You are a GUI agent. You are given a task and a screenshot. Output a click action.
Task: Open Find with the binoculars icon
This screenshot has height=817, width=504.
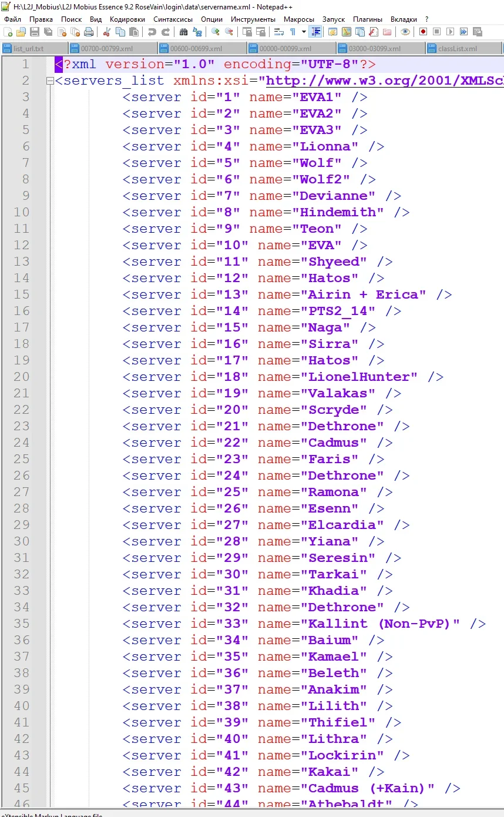[184, 32]
